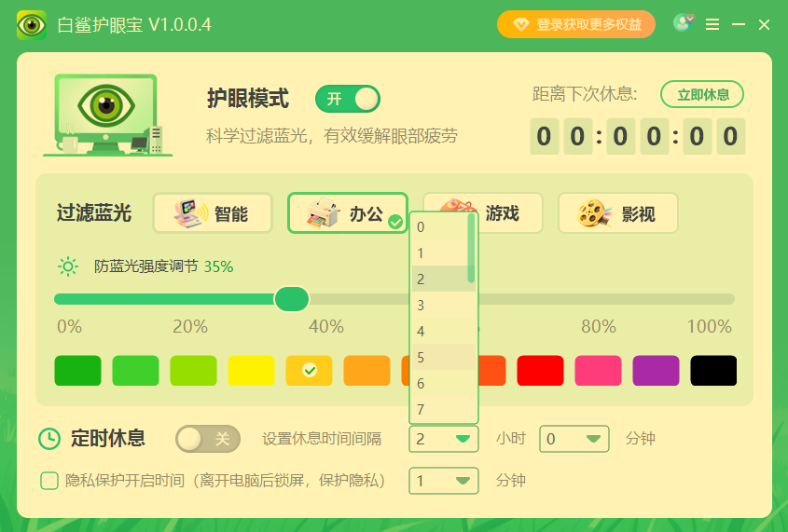
Task: Set slider near the 80% mark
Action: pos(598,300)
